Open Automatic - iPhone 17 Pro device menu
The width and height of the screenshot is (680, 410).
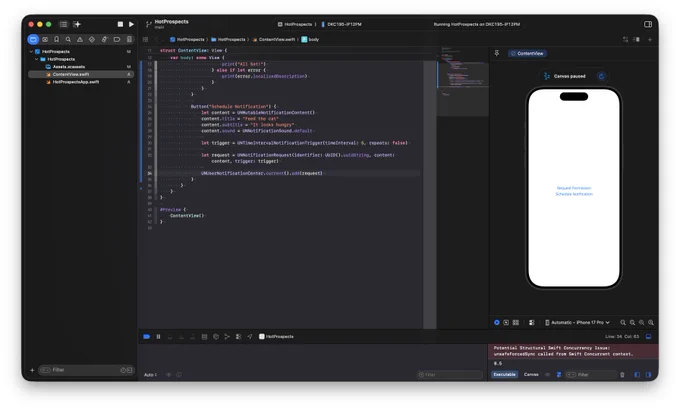coord(577,323)
